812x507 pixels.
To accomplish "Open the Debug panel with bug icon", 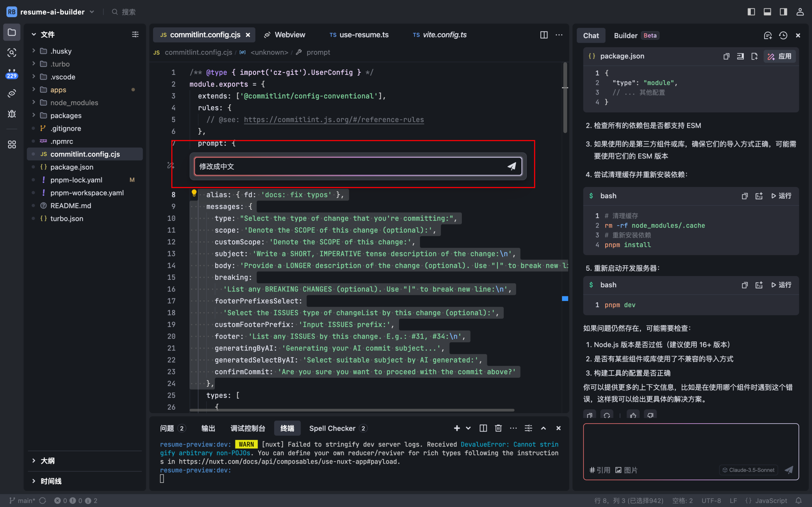I will 12,114.
